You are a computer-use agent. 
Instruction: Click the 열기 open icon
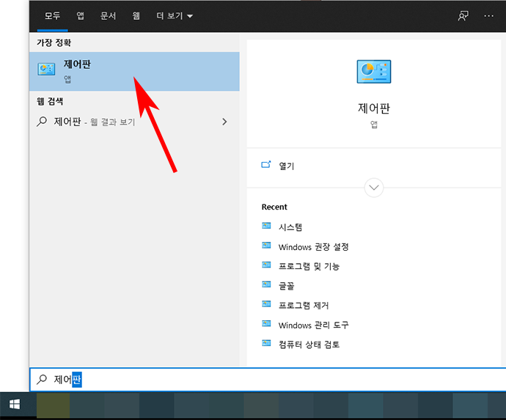point(266,165)
